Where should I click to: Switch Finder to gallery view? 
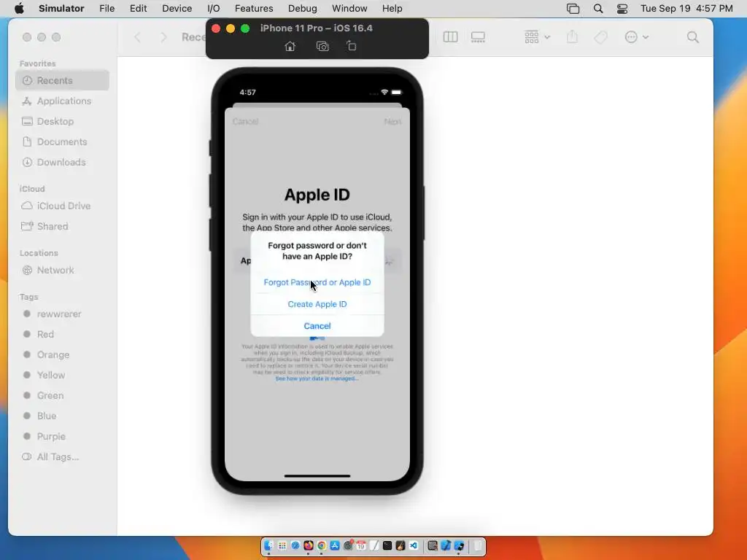(478, 37)
